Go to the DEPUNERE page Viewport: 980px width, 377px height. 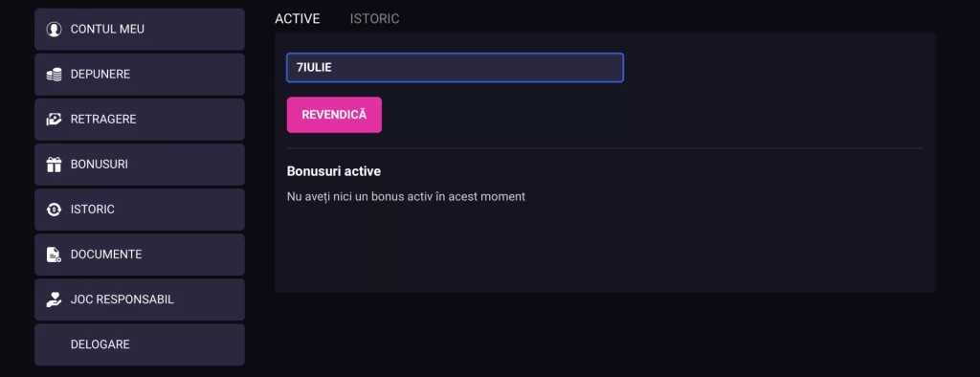(140, 75)
